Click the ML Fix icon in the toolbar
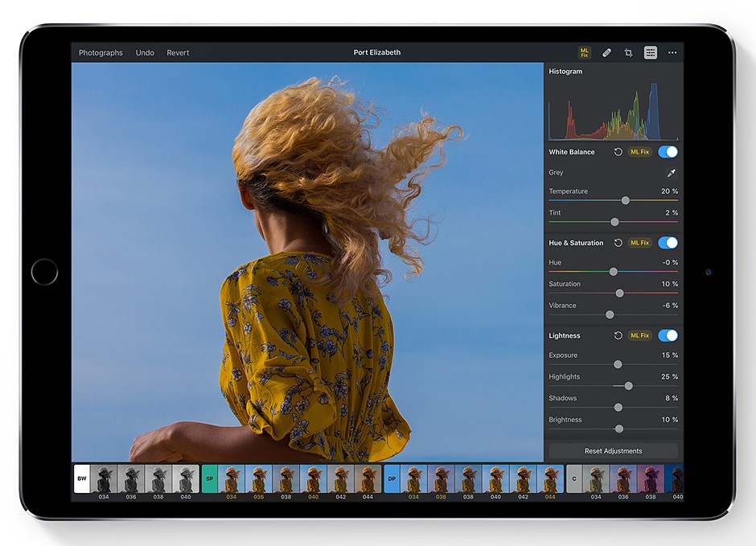The width and height of the screenshot is (756, 546). tap(585, 52)
